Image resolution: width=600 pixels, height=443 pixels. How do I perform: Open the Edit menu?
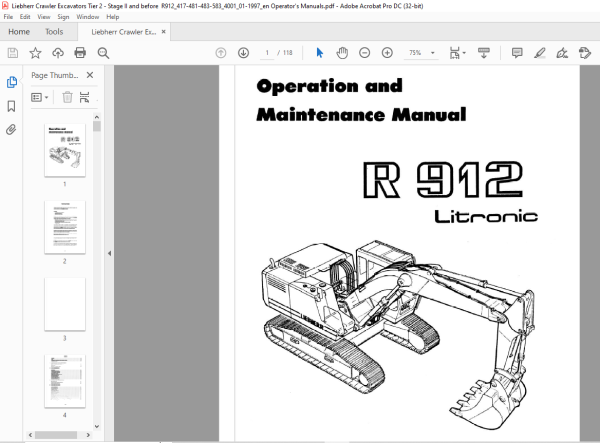(25, 17)
